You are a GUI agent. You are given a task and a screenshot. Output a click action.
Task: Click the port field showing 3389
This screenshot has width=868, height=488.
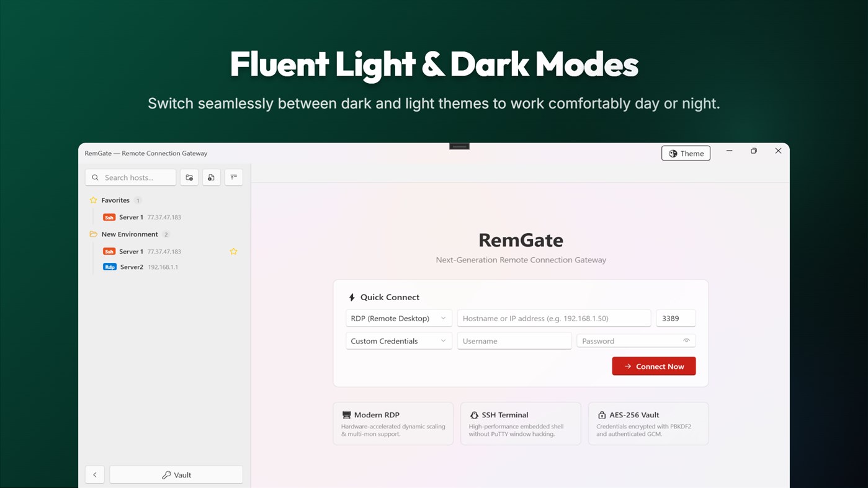pyautogui.click(x=676, y=318)
